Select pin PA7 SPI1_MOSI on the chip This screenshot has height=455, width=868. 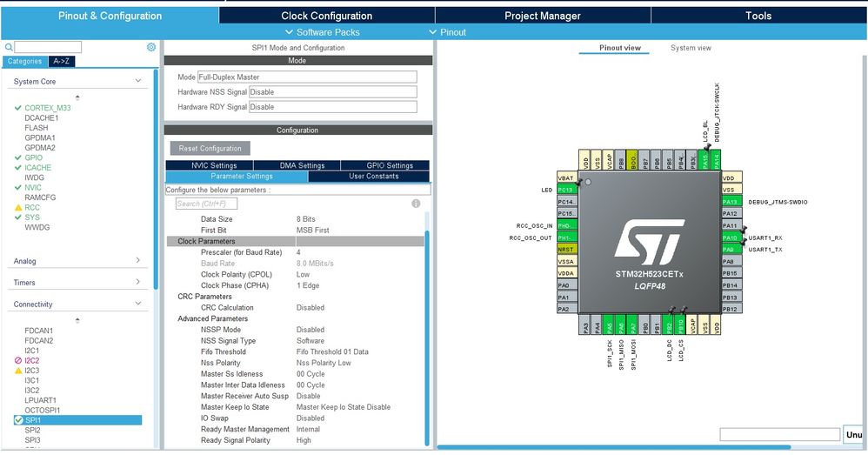click(632, 325)
